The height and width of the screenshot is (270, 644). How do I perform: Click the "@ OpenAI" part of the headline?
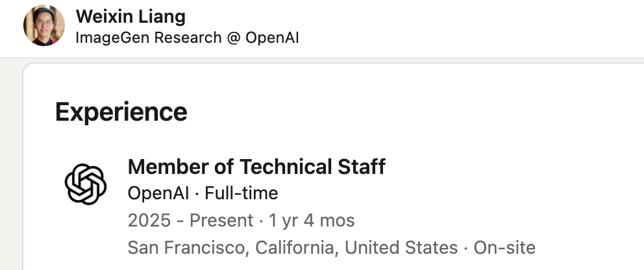point(263,38)
